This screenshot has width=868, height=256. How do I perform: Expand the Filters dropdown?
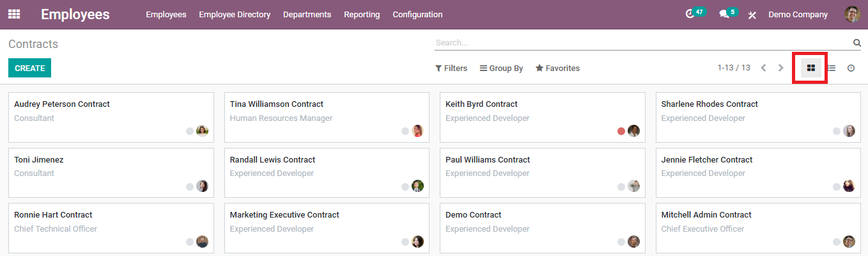tap(451, 68)
